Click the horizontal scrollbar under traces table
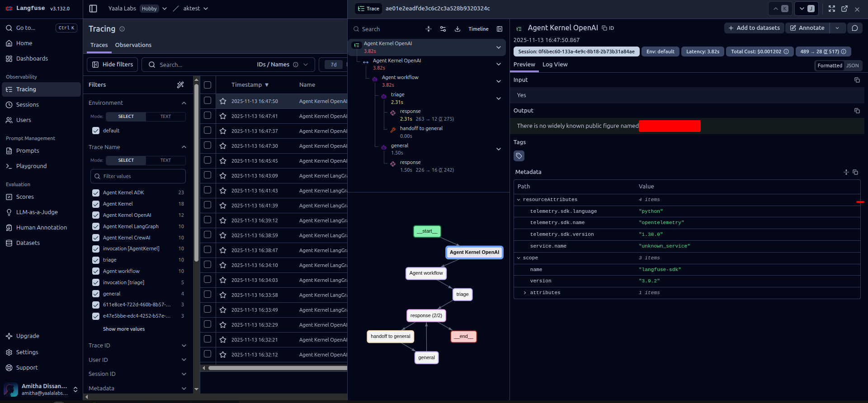Screen dimensions: 868x403 pos(277,368)
